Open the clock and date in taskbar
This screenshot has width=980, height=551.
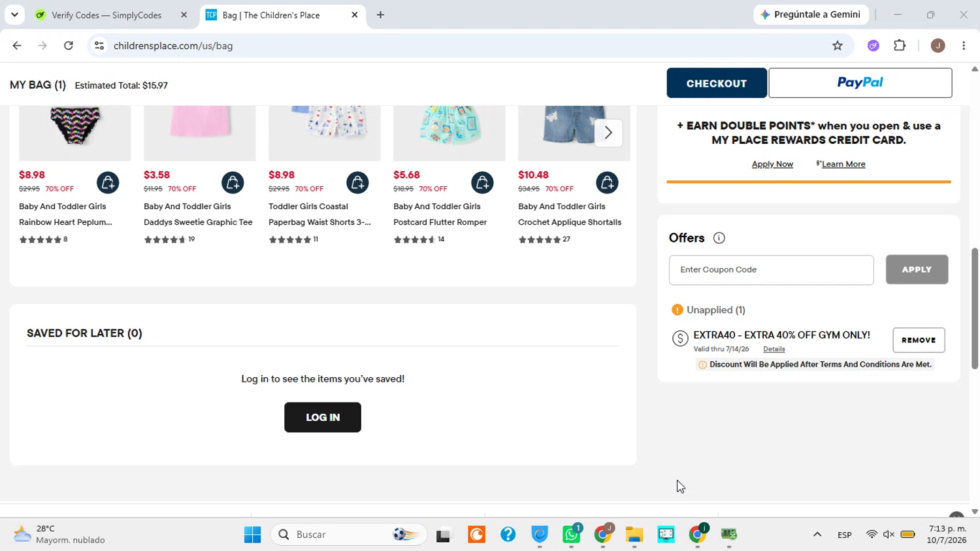[947, 535]
